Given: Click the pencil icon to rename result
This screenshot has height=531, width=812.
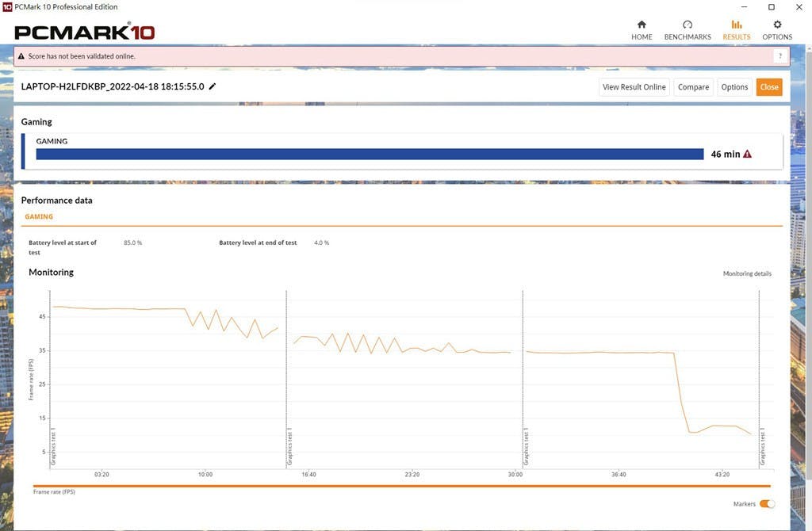Looking at the screenshot, I should coord(213,86).
